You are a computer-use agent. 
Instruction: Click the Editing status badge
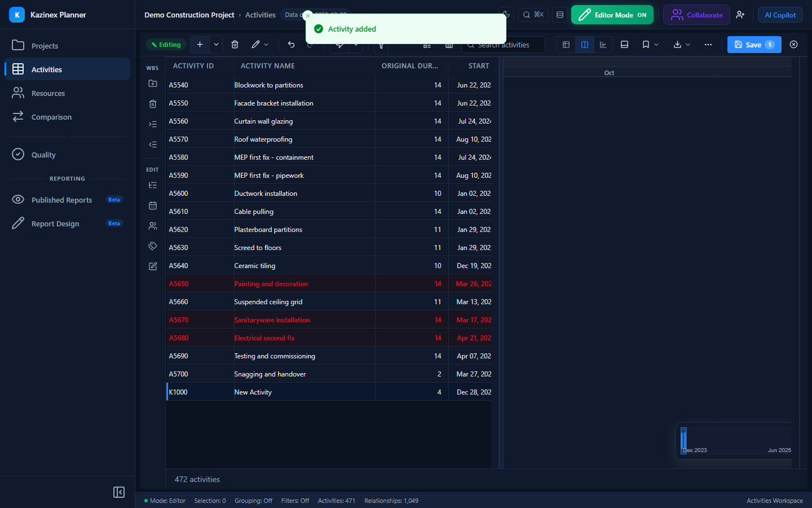click(166, 45)
